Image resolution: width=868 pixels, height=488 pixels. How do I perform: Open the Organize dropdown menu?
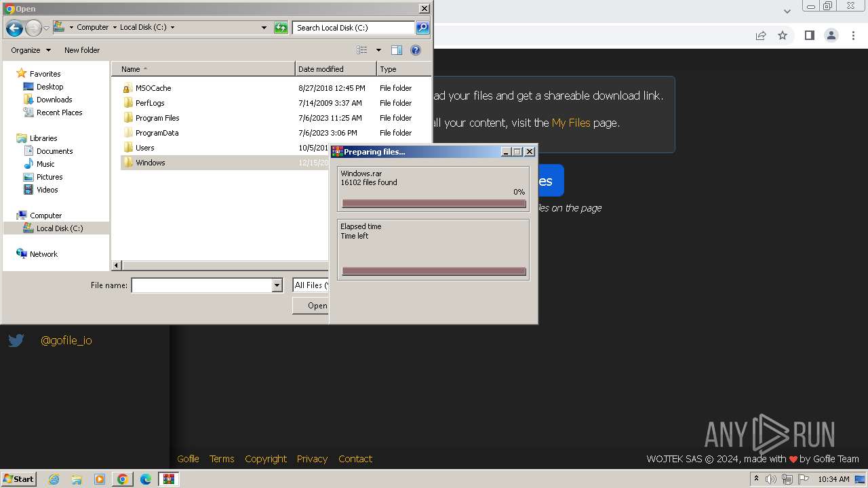point(31,50)
